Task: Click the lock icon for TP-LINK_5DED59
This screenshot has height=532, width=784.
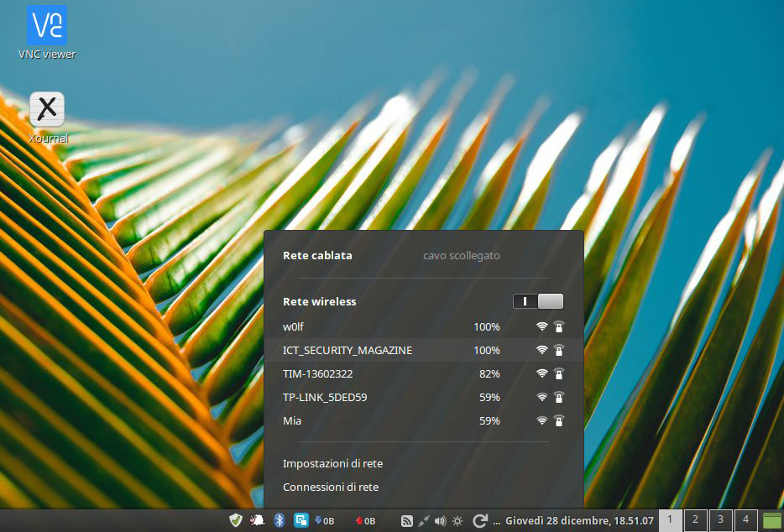Action: point(558,397)
